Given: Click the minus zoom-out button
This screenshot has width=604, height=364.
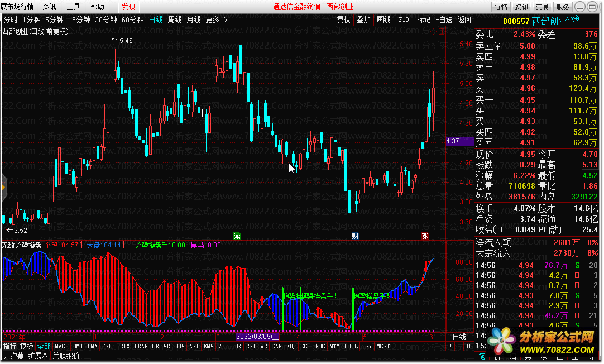Looking at the screenshot, I should [x=459, y=346].
